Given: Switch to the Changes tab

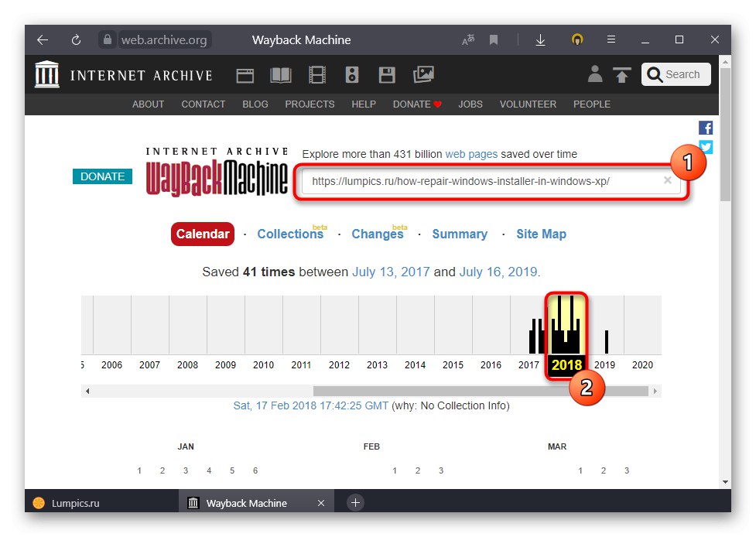Looking at the screenshot, I should click(x=378, y=234).
